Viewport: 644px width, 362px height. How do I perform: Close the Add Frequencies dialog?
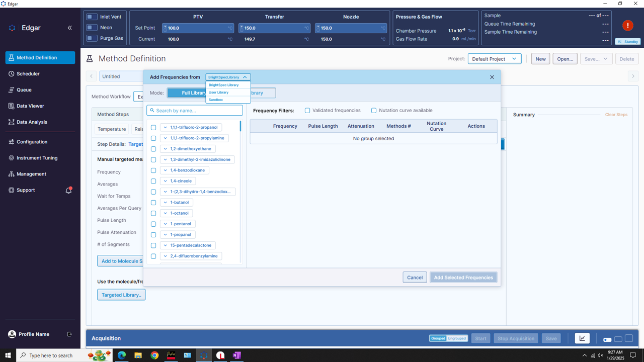pyautogui.click(x=492, y=77)
